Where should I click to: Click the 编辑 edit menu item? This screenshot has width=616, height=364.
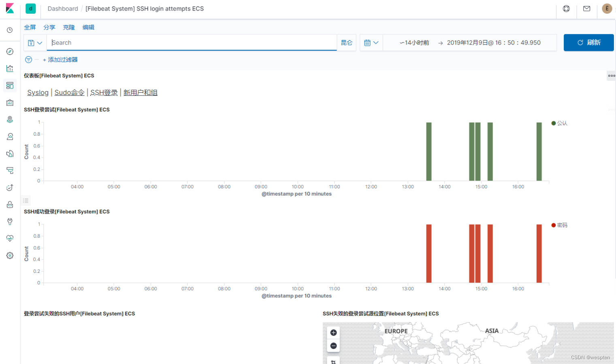coord(88,27)
